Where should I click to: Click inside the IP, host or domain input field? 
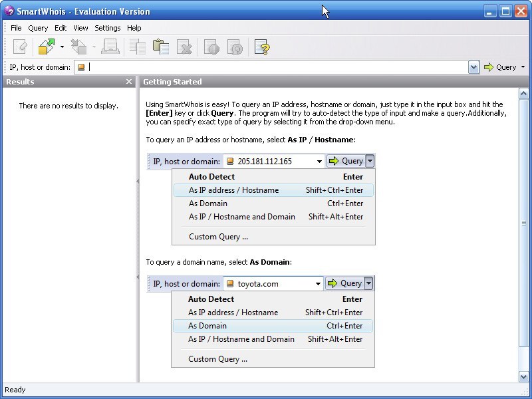[266, 66]
